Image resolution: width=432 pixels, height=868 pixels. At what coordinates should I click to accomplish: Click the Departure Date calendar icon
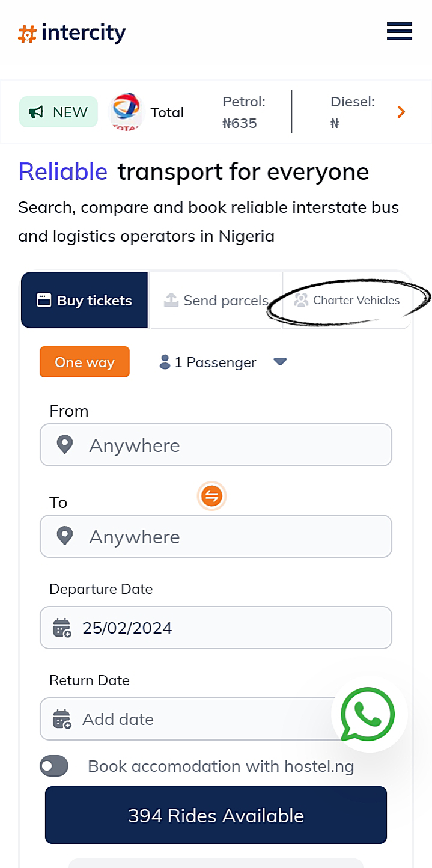62,628
